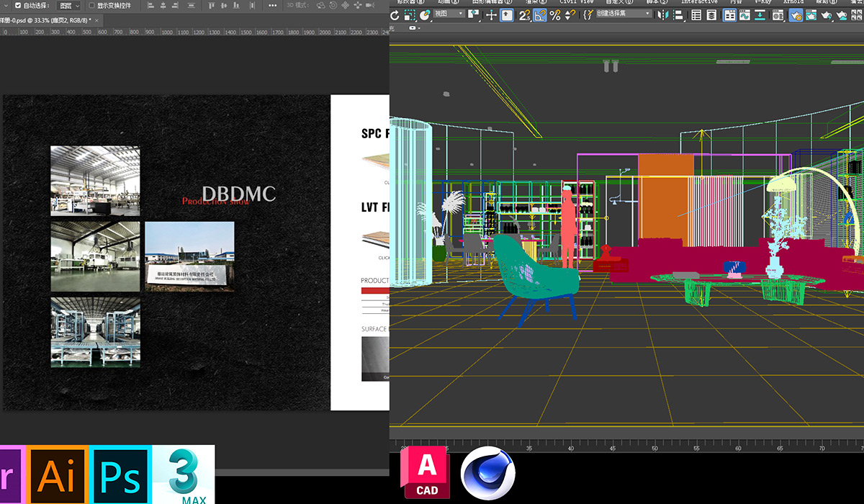Click the Align tool icon in 3ds Max
This screenshot has width=864, height=504.
tap(679, 15)
